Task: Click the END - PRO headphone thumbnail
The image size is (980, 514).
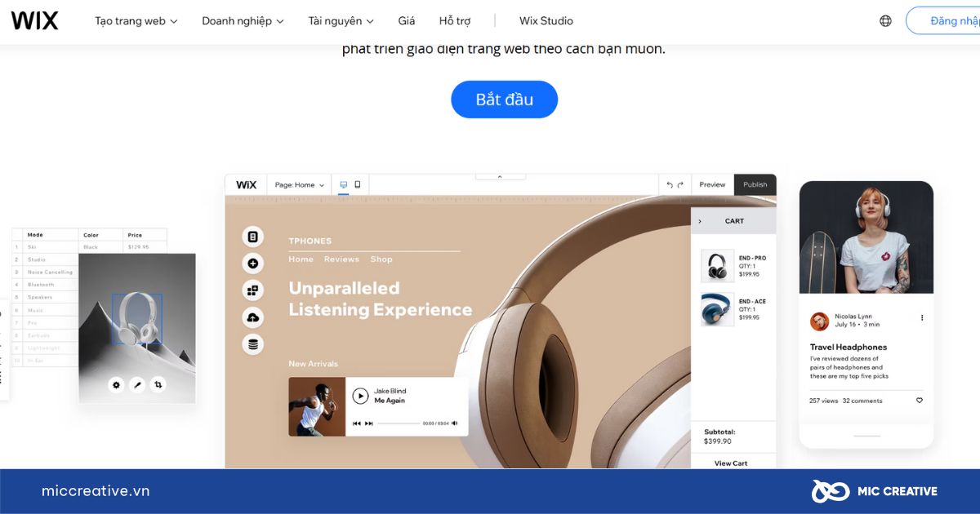Action: 717,266
